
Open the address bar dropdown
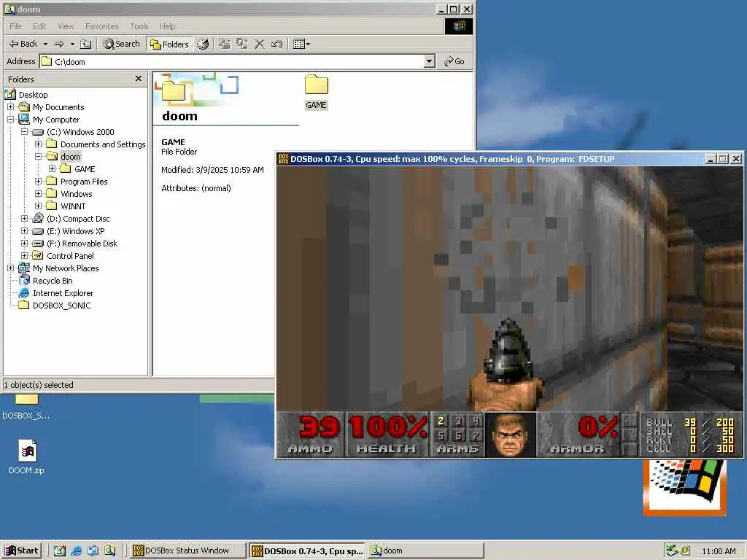click(x=430, y=61)
